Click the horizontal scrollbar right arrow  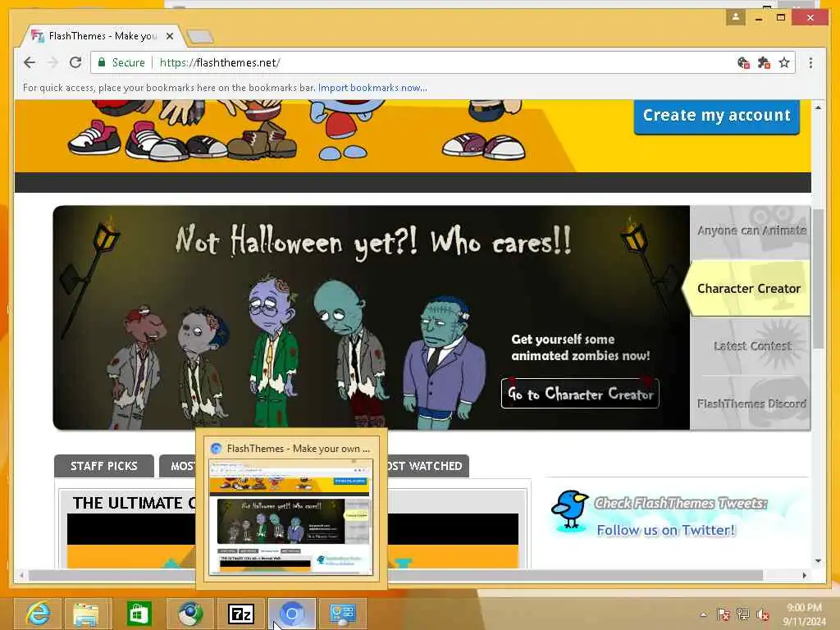(804, 575)
